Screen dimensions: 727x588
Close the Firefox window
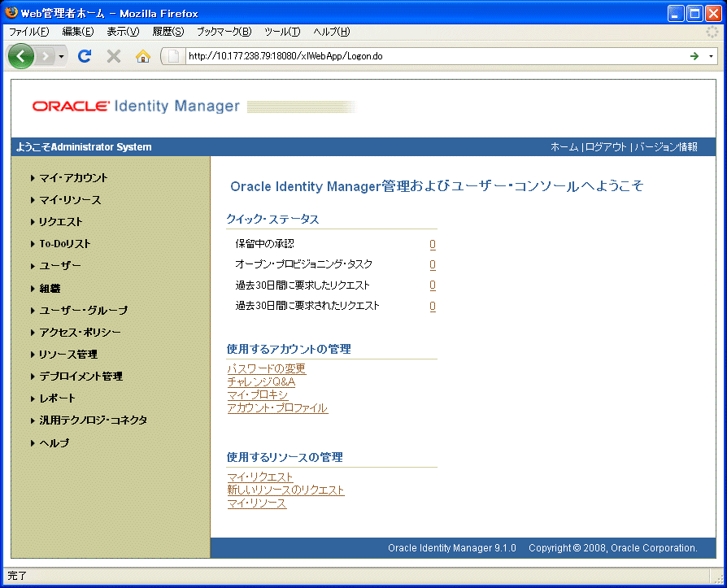pyautogui.click(x=713, y=14)
